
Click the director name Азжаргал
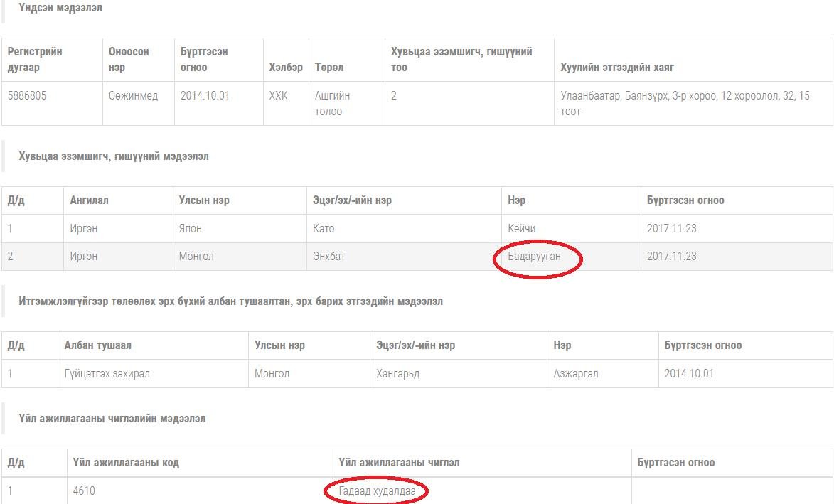[x=575, y=374]
